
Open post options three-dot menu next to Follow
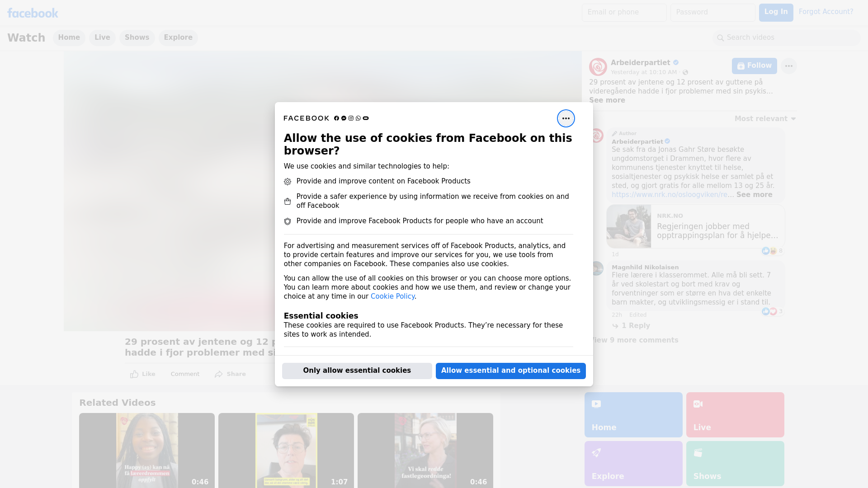[788, 66]
